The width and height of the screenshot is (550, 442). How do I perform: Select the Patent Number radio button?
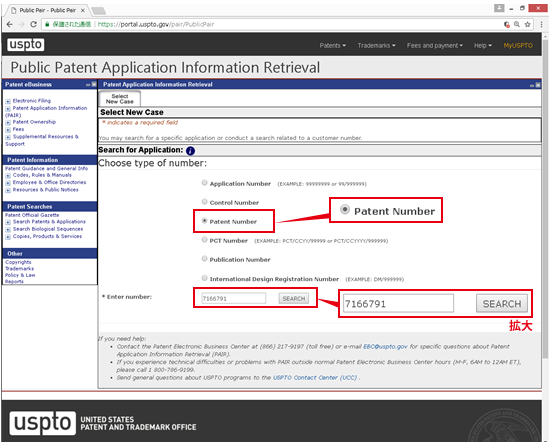pos(204,221)
